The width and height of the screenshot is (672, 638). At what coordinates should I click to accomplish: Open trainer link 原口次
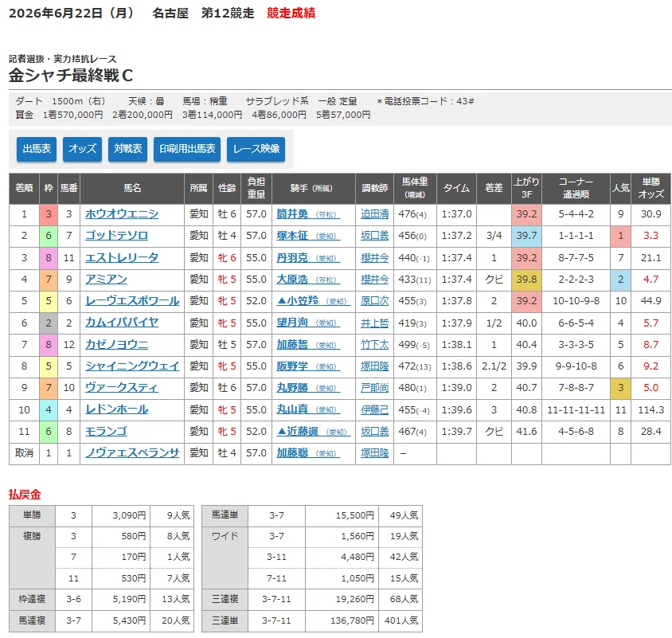(x=374, y=300)
